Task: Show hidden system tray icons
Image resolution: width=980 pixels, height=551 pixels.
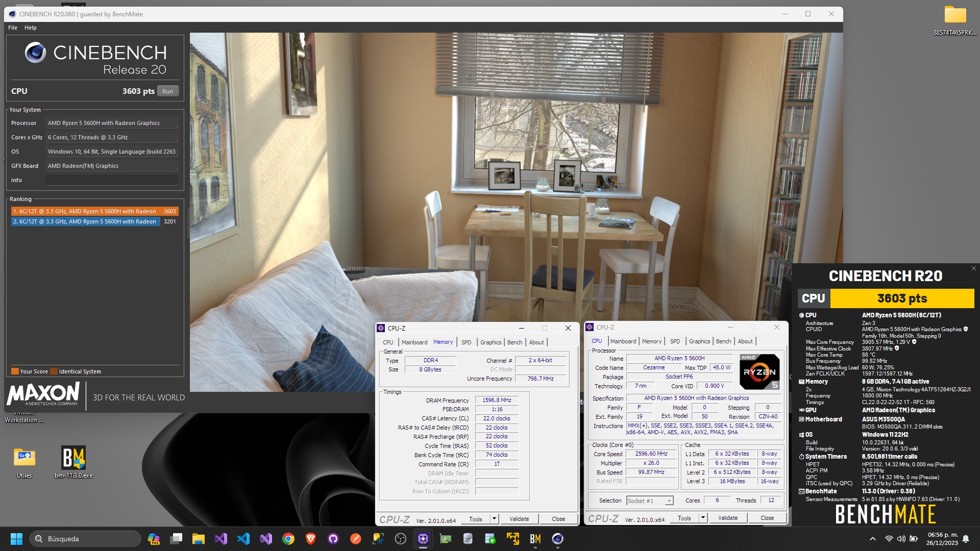Action: point(873,539)
